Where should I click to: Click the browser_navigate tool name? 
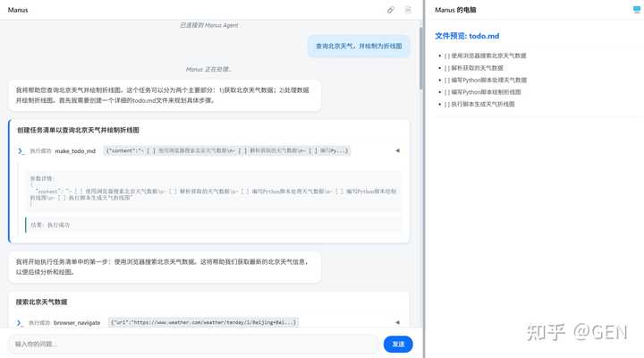[77, 323]
